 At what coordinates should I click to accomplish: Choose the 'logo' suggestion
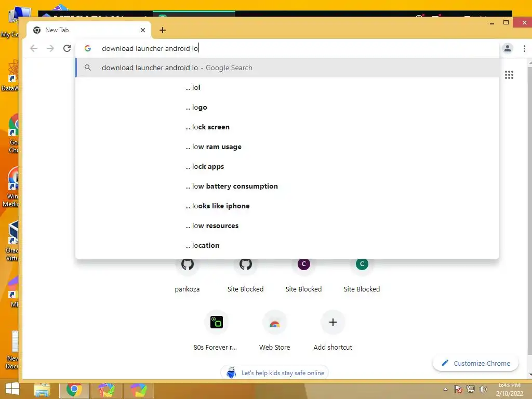pos(287,107)
